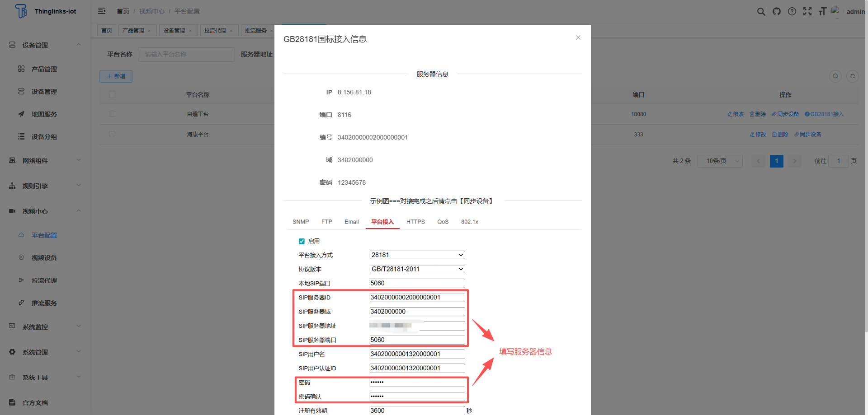Open the 平台接入方式 dropdown

point(417,255)
